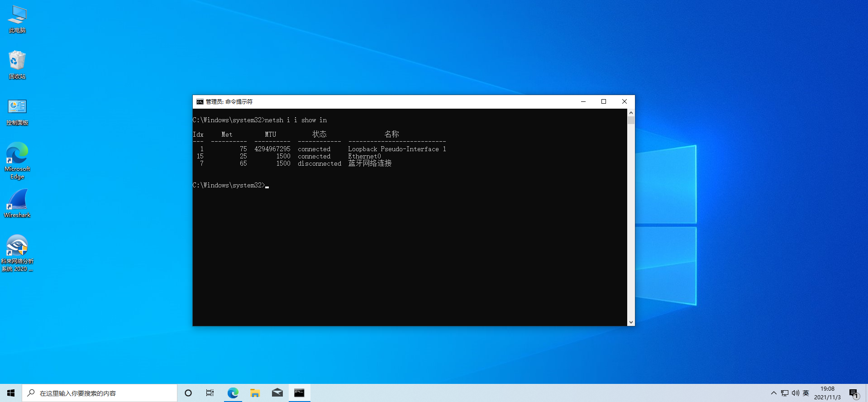
Task: Show hidden system tray icons
Action: (774, 393)
